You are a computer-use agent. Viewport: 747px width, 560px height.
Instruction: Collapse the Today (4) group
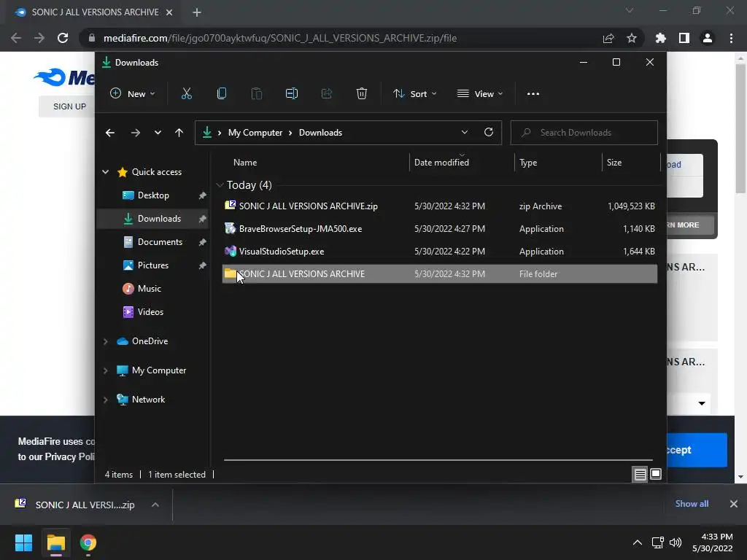pyautogui.click(x=220, y=184)
